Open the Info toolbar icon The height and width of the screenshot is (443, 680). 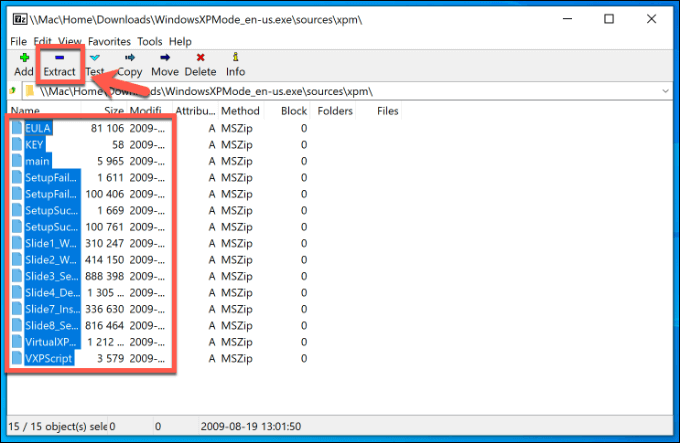pos(235,57)
